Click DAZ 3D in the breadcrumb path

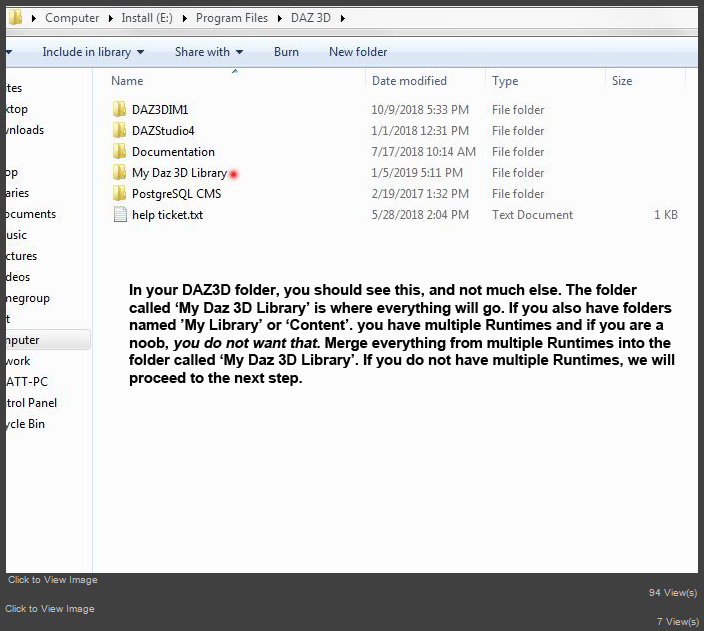[x=311, y=18]
